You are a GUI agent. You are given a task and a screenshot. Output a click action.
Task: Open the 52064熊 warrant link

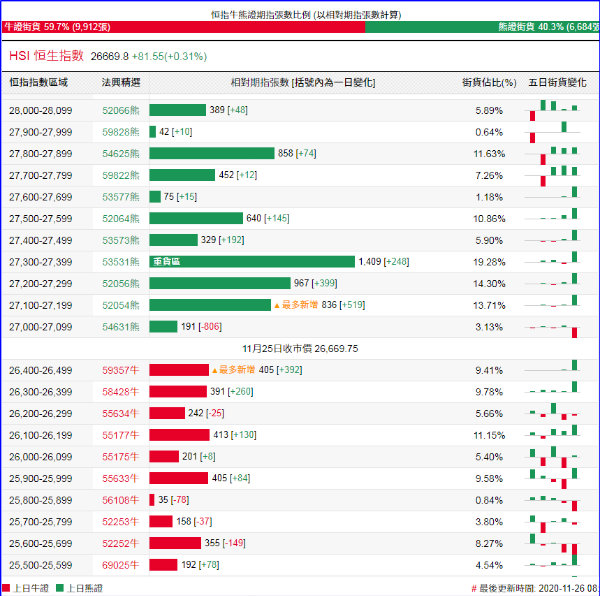click(121, 219)
